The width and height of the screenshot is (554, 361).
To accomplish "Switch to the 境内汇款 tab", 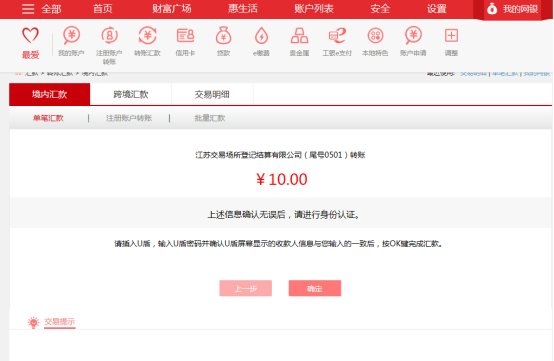I will point(49,94).
